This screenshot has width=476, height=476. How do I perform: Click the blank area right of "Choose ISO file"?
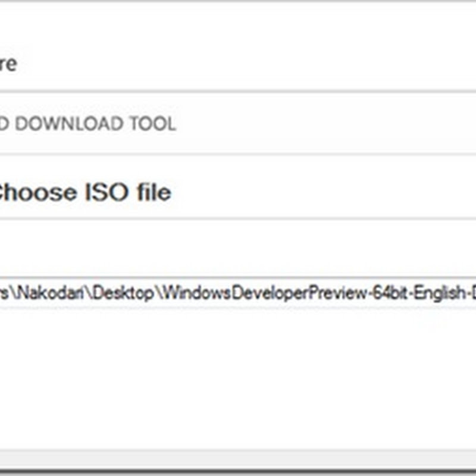pyautogui.click(x=327, y=192)
